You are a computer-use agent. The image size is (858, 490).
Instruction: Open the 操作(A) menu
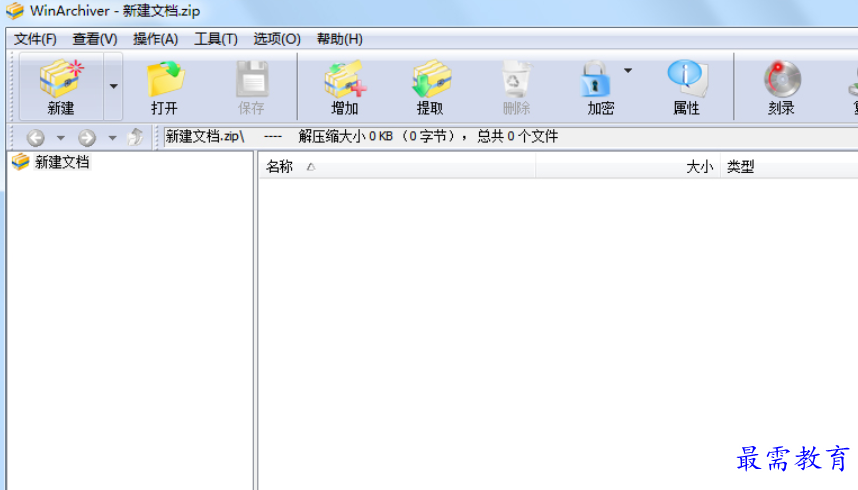tap(155, 39)
